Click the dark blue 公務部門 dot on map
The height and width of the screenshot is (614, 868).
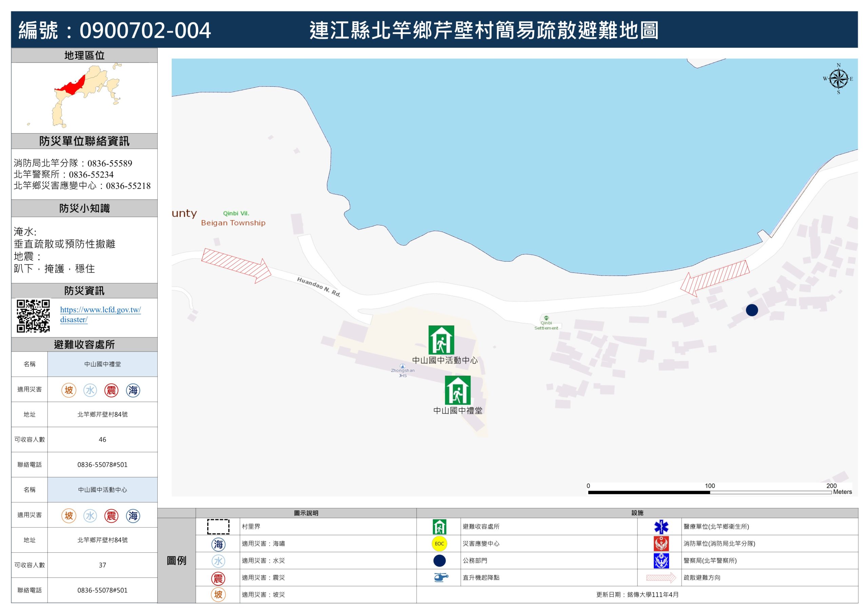(x=752, y=310)
